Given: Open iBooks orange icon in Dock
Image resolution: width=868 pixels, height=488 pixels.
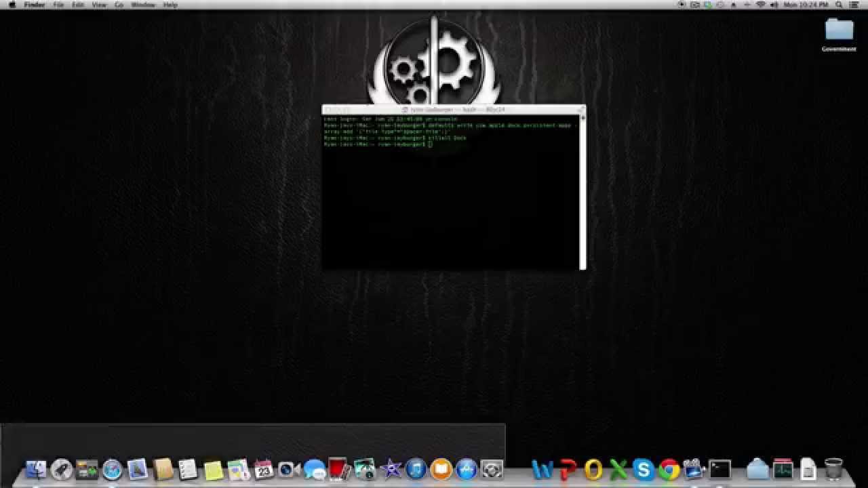Looking at the screenshot, I should [441, 469].
